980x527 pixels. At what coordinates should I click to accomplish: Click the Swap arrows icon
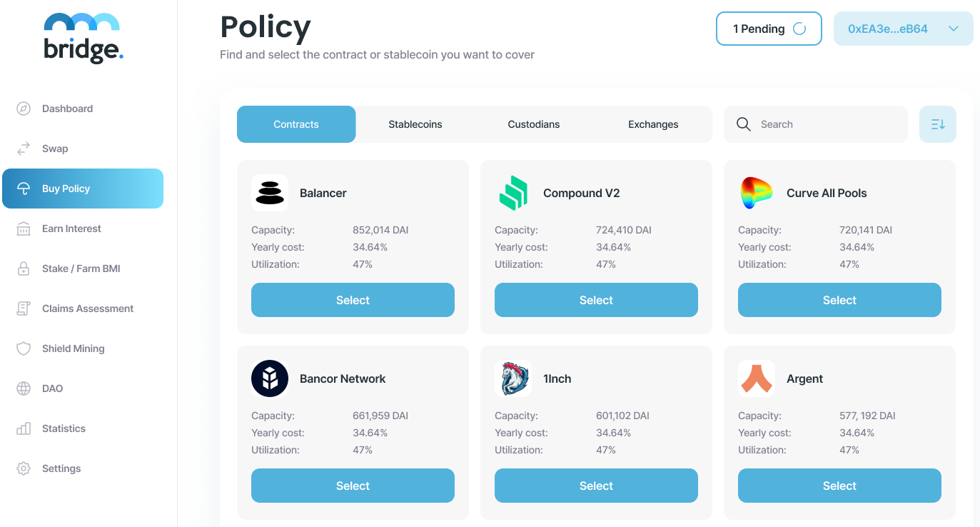tap(24, 149)
